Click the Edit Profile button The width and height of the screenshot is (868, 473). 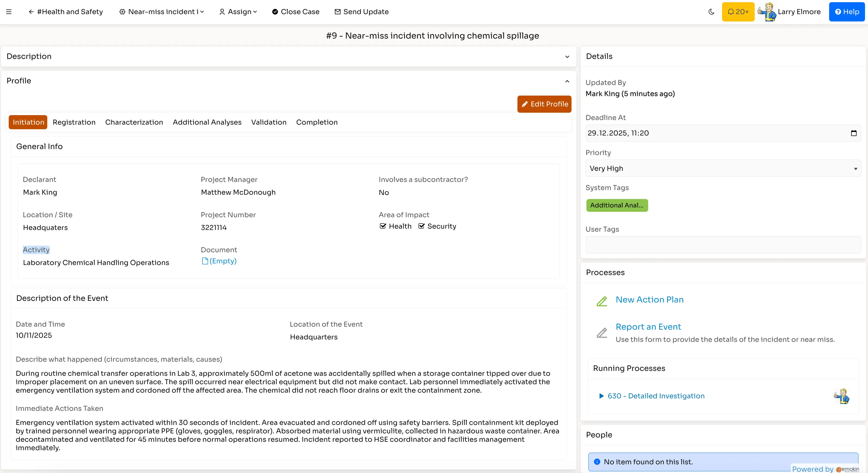click(x=544, y=104)
